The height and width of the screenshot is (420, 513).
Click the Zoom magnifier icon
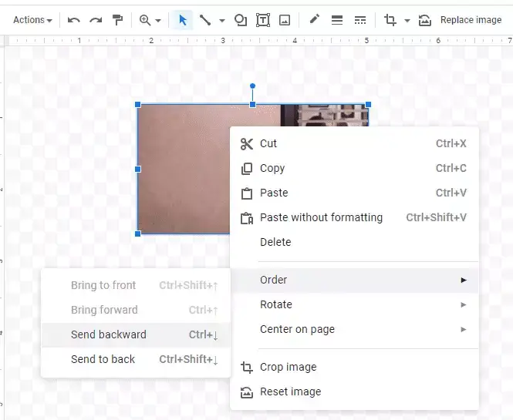pyautogui.click(x=145, y=20)
